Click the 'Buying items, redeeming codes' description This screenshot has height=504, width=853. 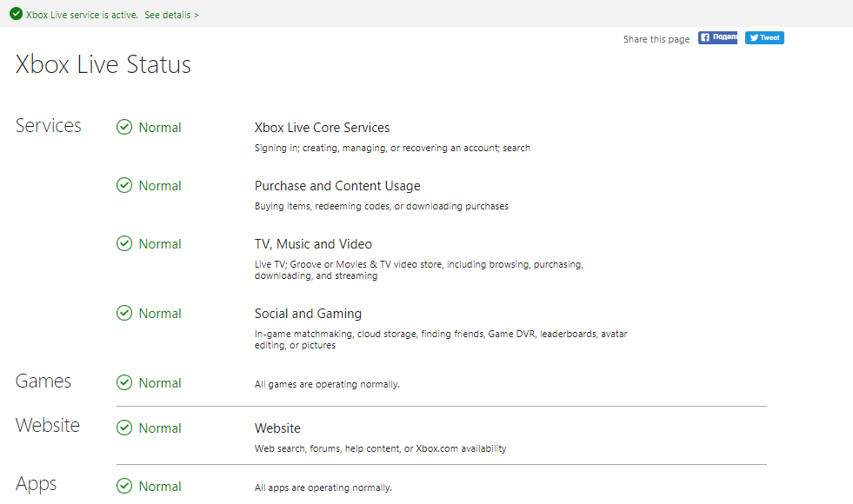tap(382, 206)
